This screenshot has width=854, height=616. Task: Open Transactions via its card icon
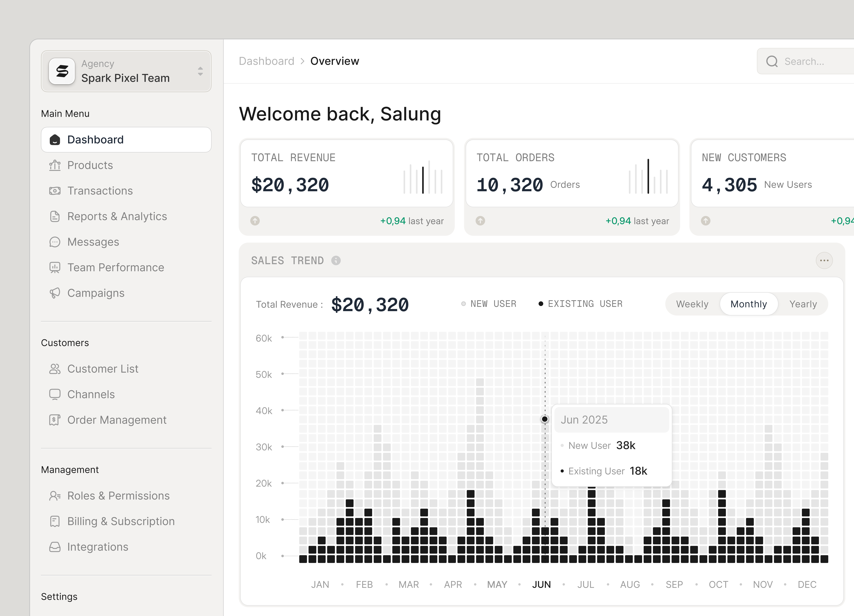point(55,190)
